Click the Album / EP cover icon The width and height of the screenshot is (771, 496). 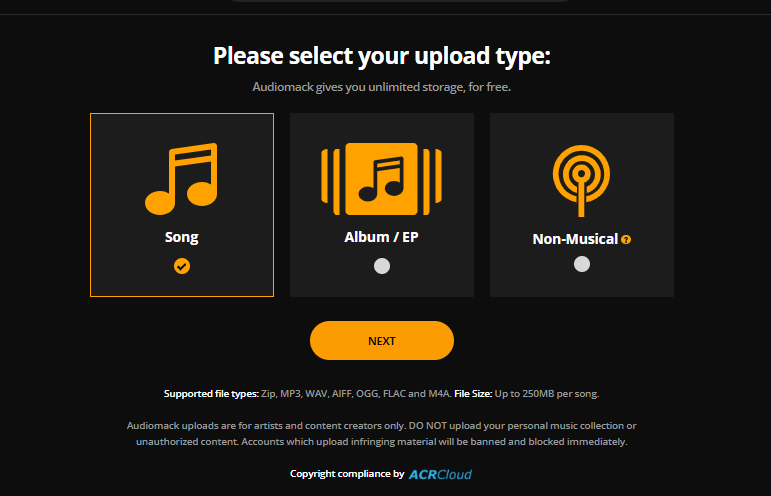(382, 179)
